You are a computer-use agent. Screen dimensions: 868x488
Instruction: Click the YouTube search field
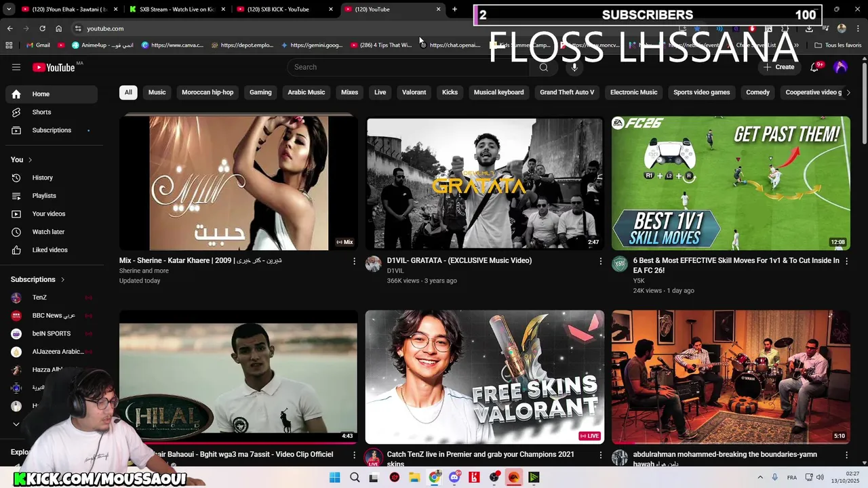408,67
